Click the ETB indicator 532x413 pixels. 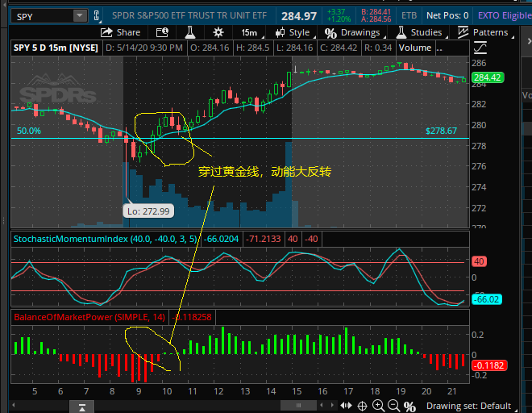[409, 15]
